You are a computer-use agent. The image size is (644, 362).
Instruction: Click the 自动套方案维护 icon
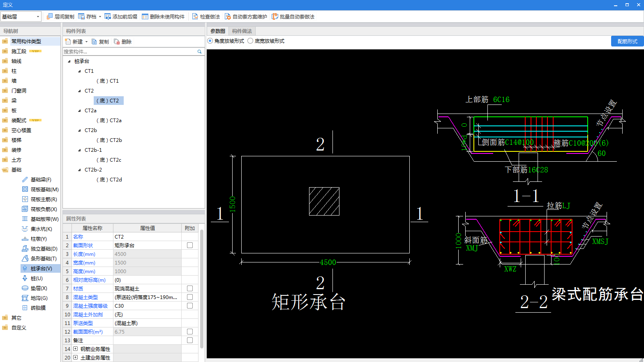[x=228, y=16]
